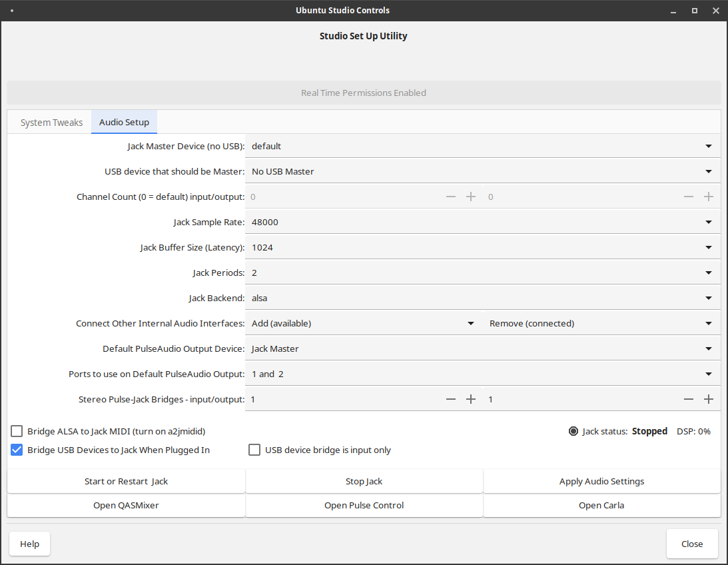Switch to the System Tweaks tab
Viewport: 728px width, 565px height.
(51, 123)
